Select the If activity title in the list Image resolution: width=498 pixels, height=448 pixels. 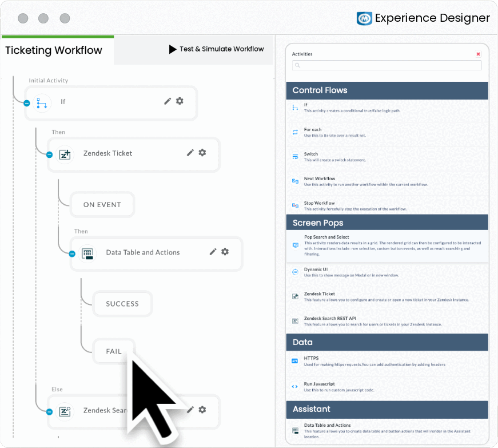click(305, 105)
